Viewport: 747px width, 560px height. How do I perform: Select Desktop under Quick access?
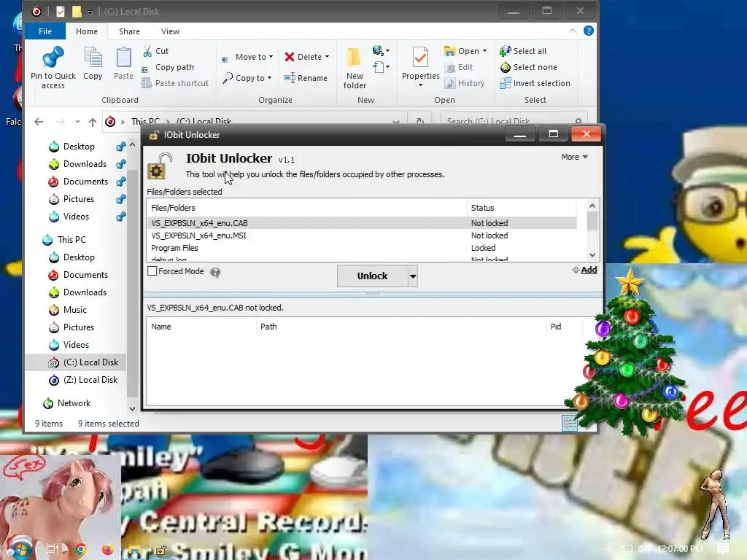(79, 147)
